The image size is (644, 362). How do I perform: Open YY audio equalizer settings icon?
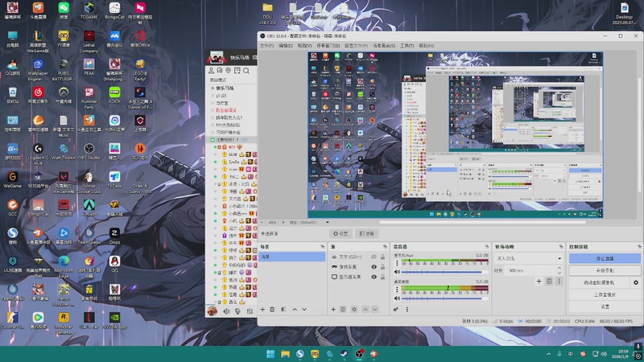pyautogui.click(x=250, y=311)
